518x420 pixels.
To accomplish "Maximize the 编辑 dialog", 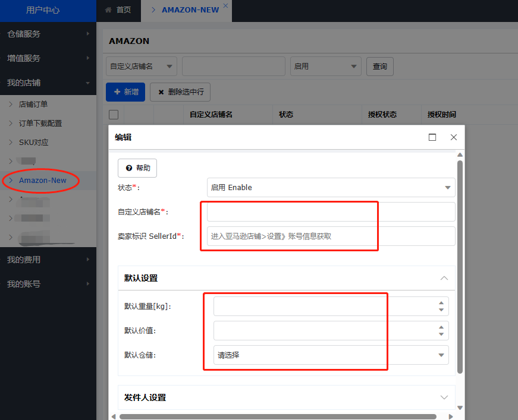I will 432,137.
